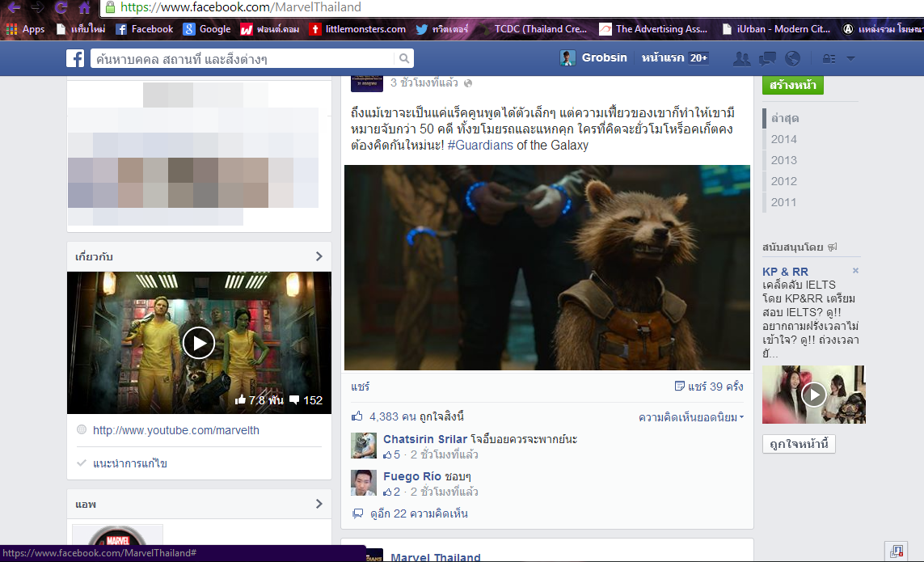Click the search magnifier icon

point(404,58)
